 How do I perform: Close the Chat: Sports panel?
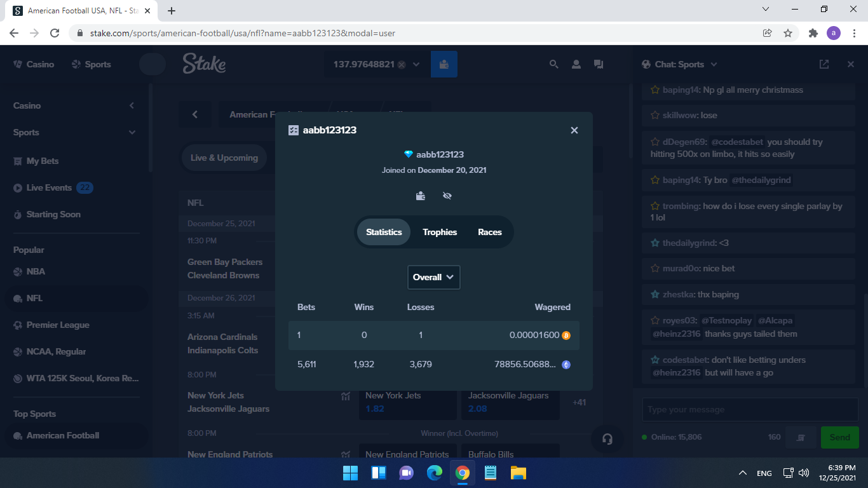851,64
